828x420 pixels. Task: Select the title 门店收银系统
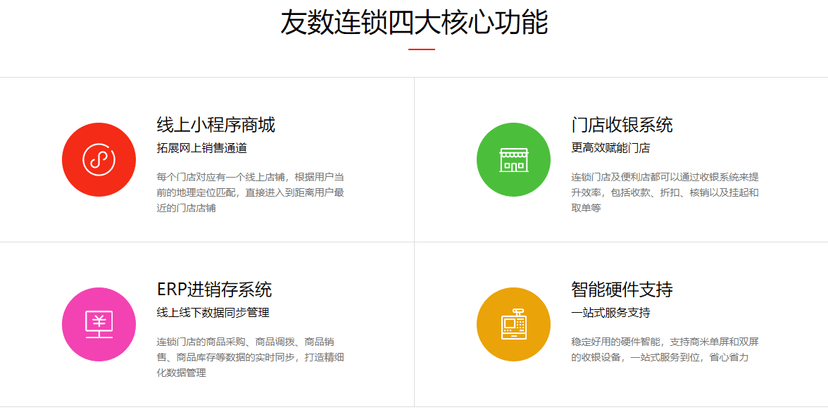coord(622,125)
